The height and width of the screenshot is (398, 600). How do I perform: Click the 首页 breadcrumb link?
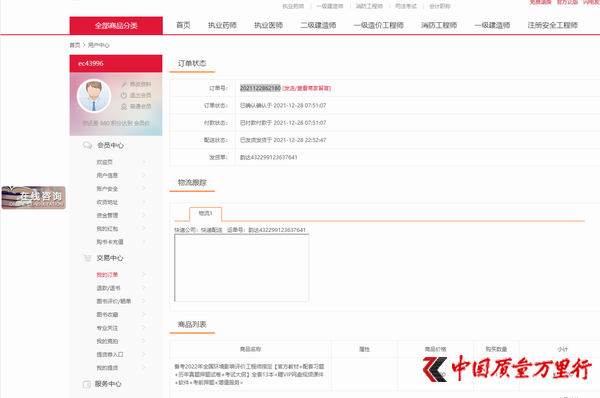pyautogui.click(x=75, y=45)
